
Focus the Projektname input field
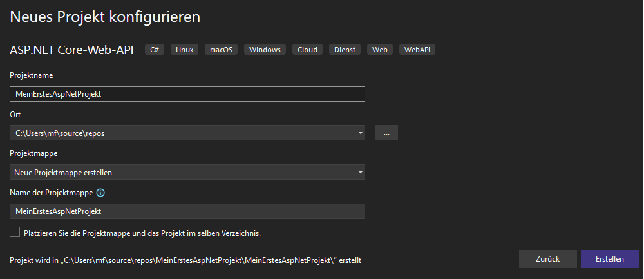coord(187,93)
